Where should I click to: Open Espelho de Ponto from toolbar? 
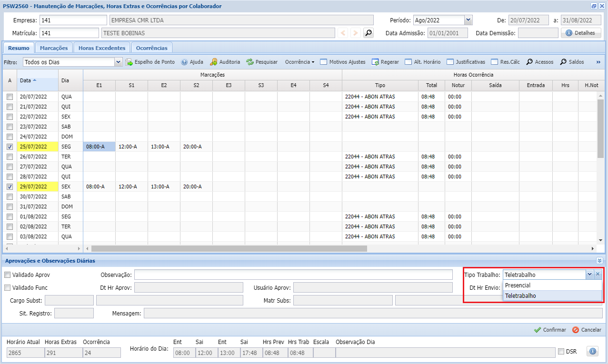(x=150, y=62)
